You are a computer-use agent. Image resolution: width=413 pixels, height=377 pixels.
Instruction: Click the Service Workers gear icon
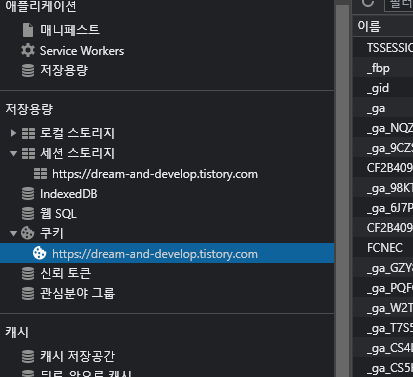(x=28, y=51)
